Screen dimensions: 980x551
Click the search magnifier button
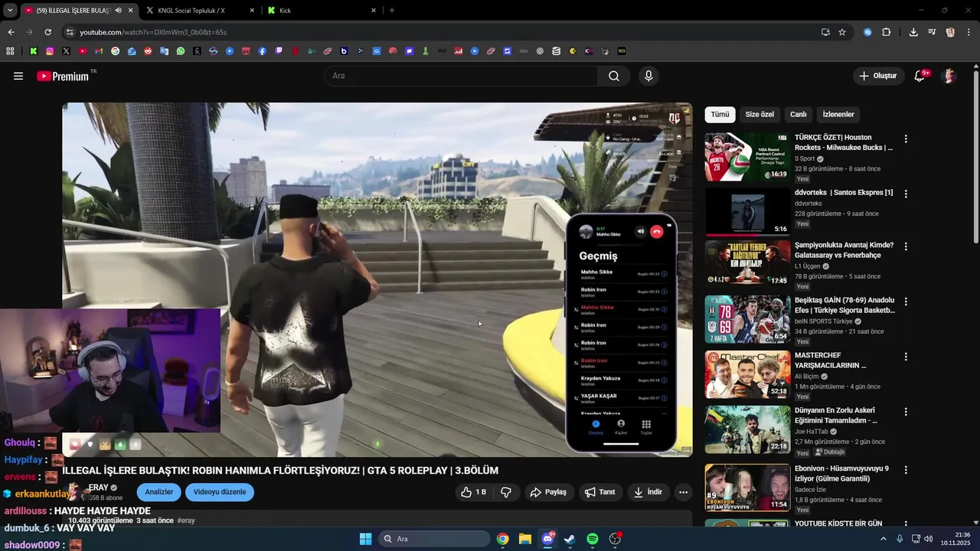614,76
